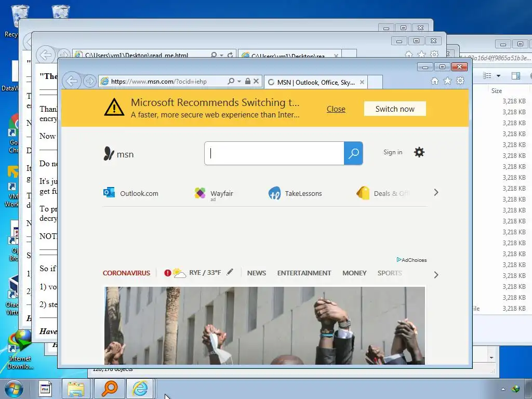Click the Sign in link
Viewport: 532px width, 399px height.
click(393, 152)
